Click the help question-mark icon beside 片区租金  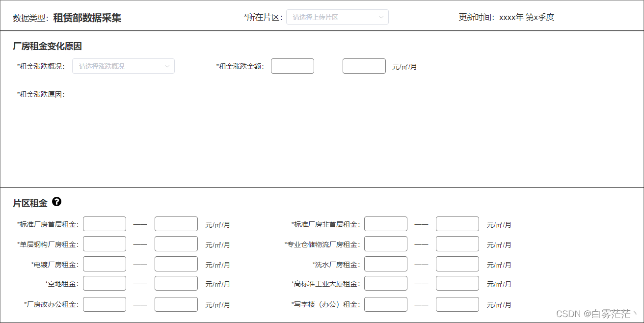tap(57, 202)
